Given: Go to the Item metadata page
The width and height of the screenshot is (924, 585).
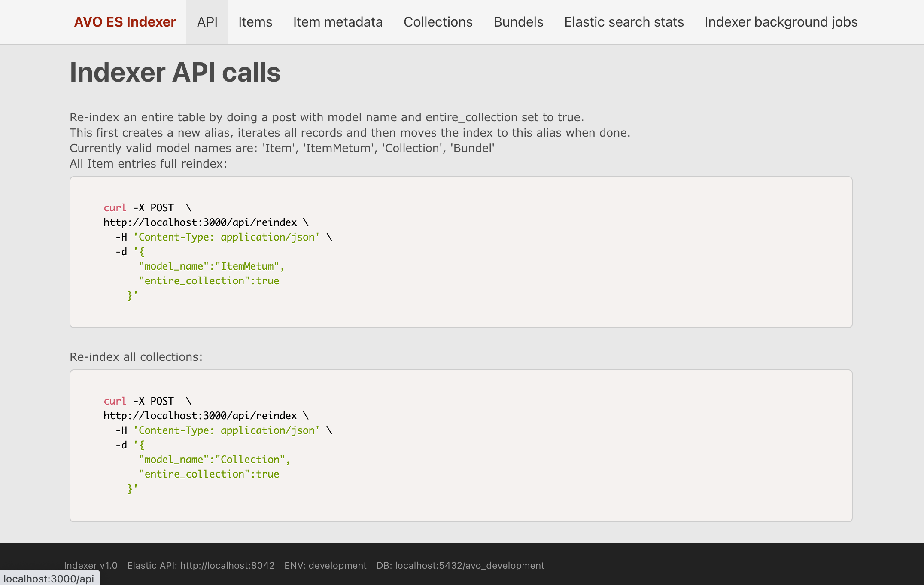Looking at the screenshot, I should point(338,22).
